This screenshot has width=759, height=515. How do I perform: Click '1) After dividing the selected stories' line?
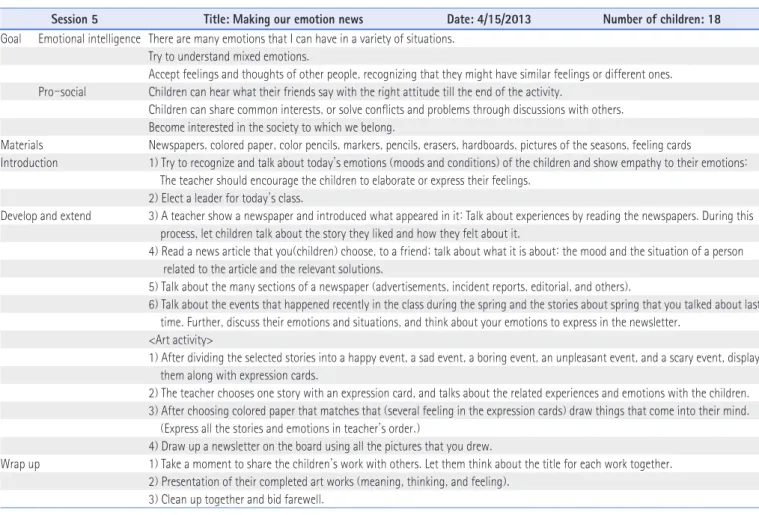(454, 358)
